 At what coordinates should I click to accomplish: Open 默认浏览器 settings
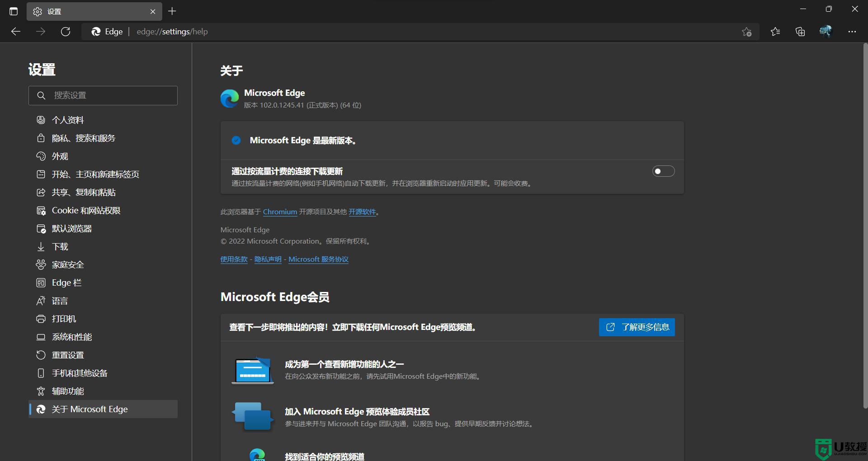point(103,228)
